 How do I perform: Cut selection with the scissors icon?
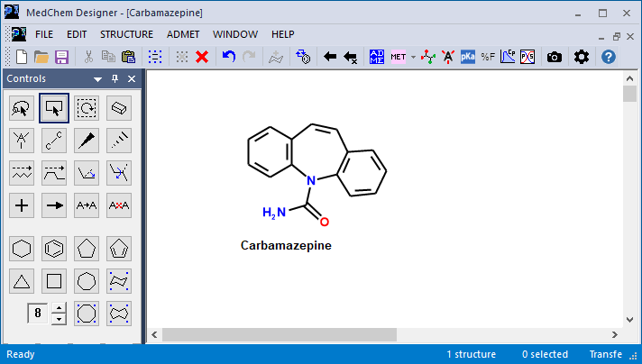pyautogui.click(x=88, y=57)
